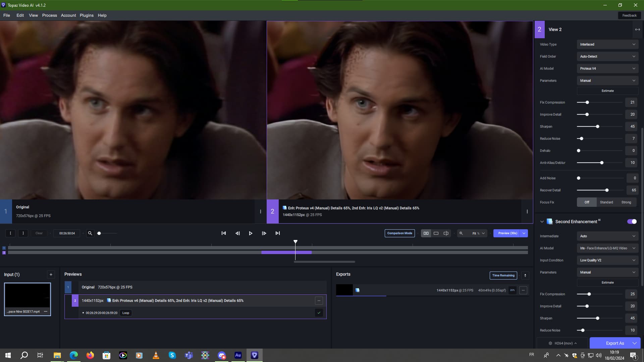The image size is (644, 362).
Task: Select side-by-side view layout icon
Action: point(426,233)
